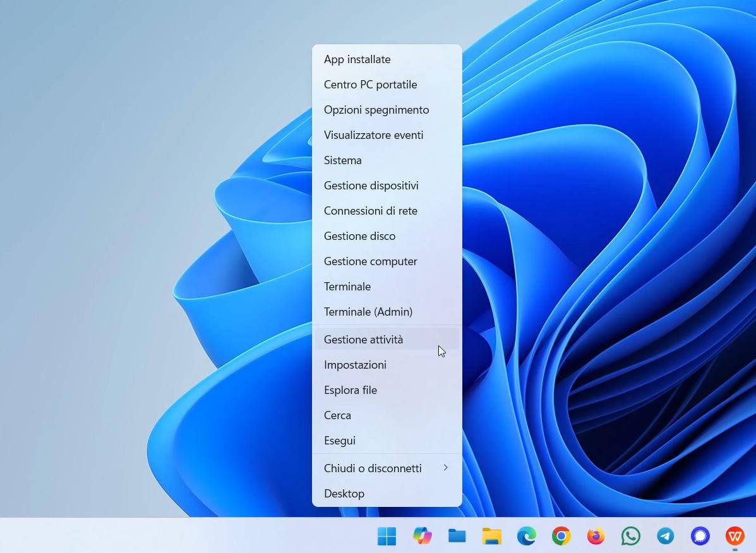Viewport: 756px width, 553px height.
Task: Open Microsoft Edge from the taskbar
Action: tap(526, 536)
